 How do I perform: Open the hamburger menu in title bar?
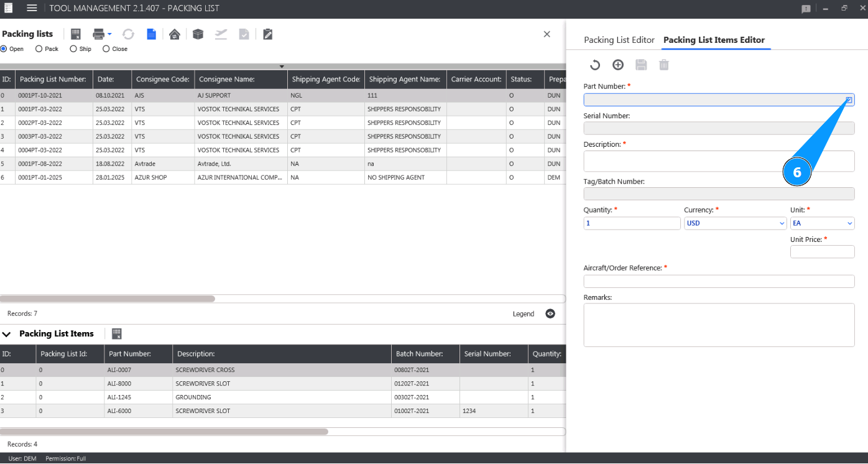pyautogui.click(x=32, y=8)
